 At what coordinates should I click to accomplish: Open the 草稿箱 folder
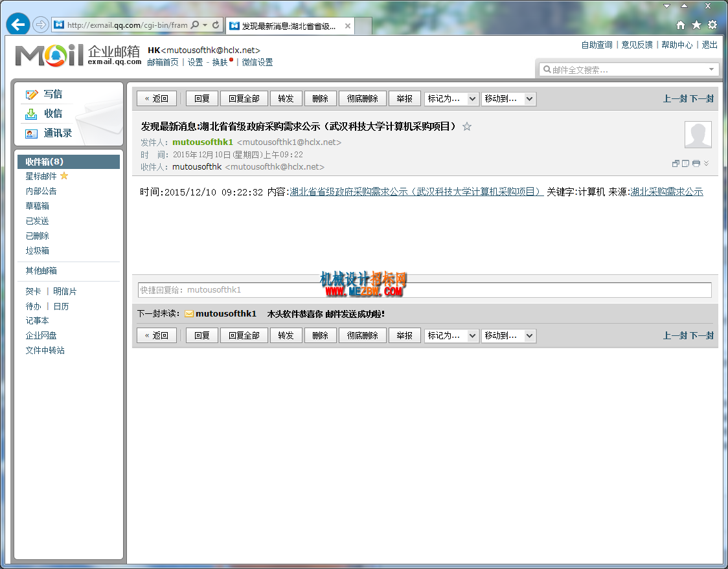37,206
